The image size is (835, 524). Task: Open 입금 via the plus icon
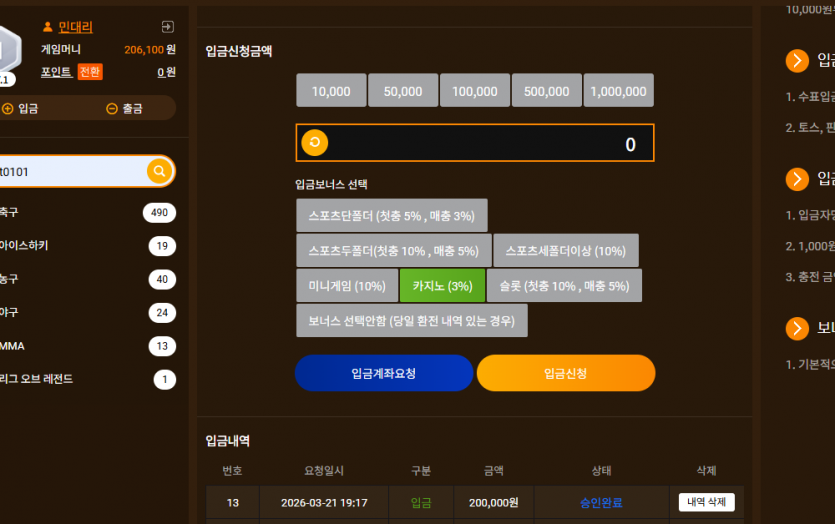point(7,109)
